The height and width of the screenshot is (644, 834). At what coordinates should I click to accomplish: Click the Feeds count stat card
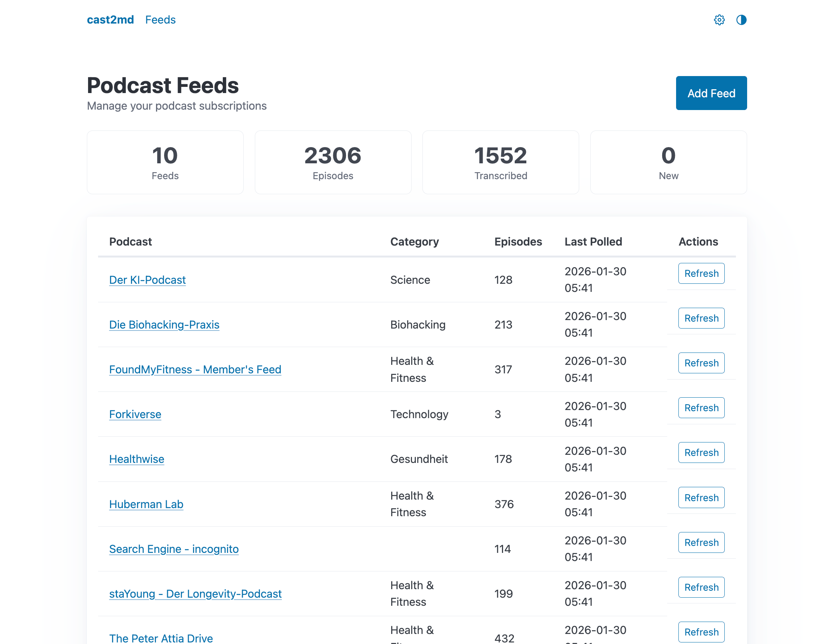[x=165, y=162]
